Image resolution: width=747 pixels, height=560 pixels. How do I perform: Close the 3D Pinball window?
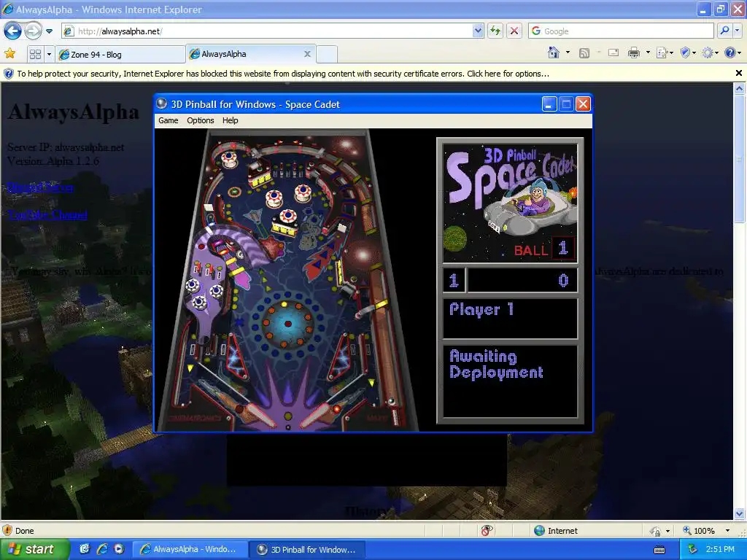(x=583, y=104)
